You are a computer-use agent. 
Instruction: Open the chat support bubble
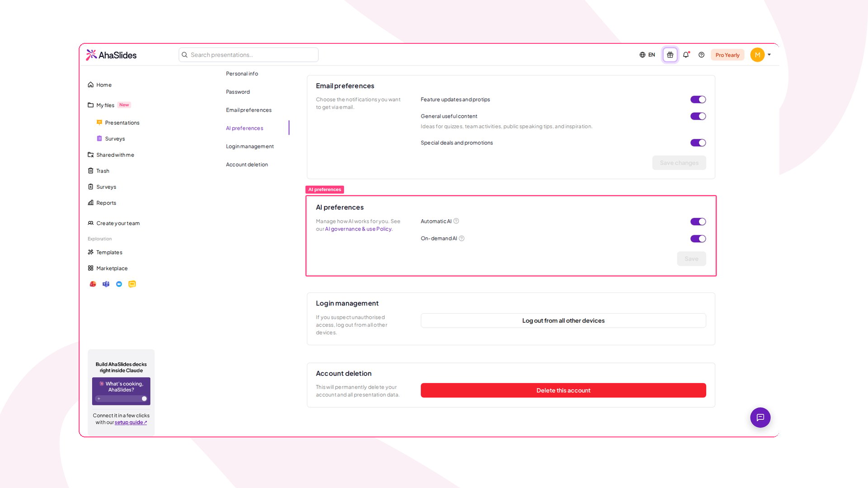coord(760,418)
